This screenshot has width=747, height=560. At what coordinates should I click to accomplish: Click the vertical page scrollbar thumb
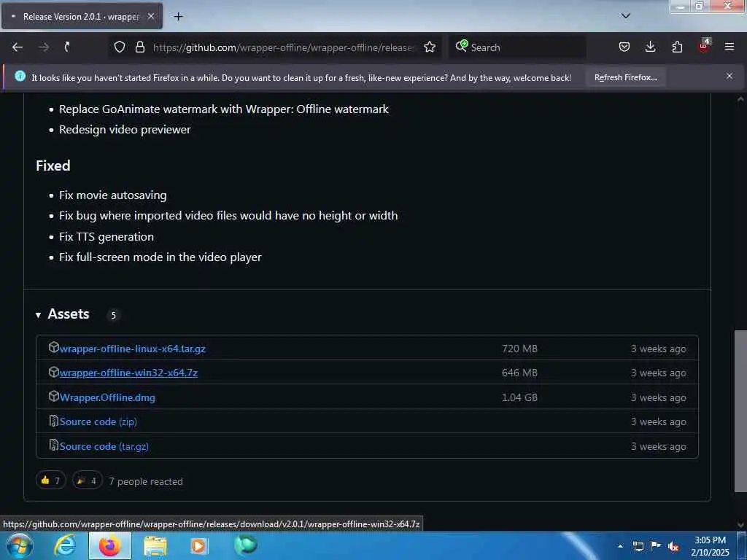[740, 411]
